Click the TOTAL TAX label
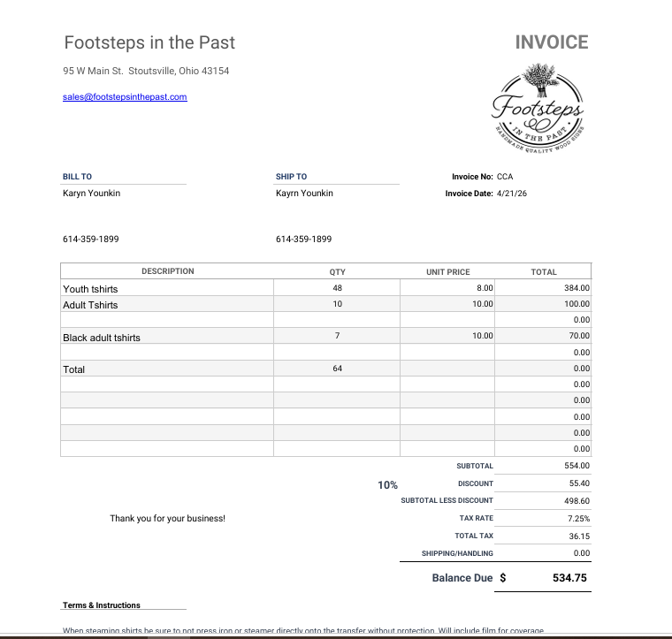The image size is (672, 639). pyautogui.click(x=474, y=536)
